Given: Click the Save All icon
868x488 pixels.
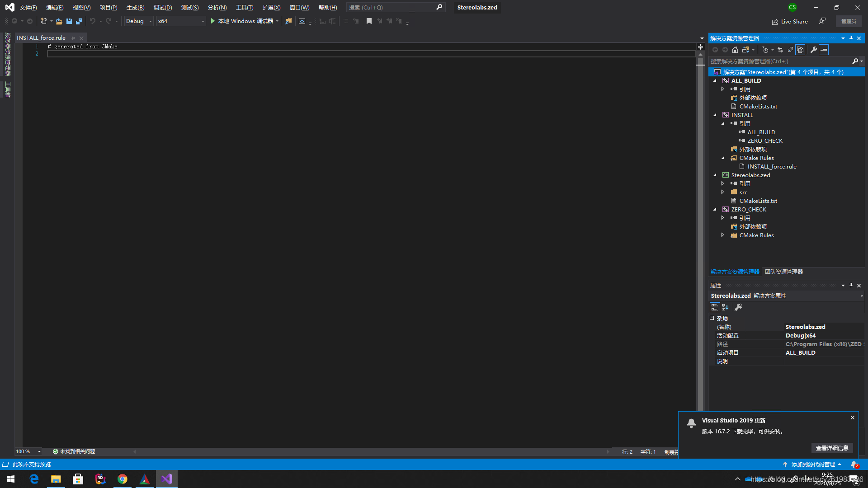Looking at the screenshot, I should coord(79,21).
